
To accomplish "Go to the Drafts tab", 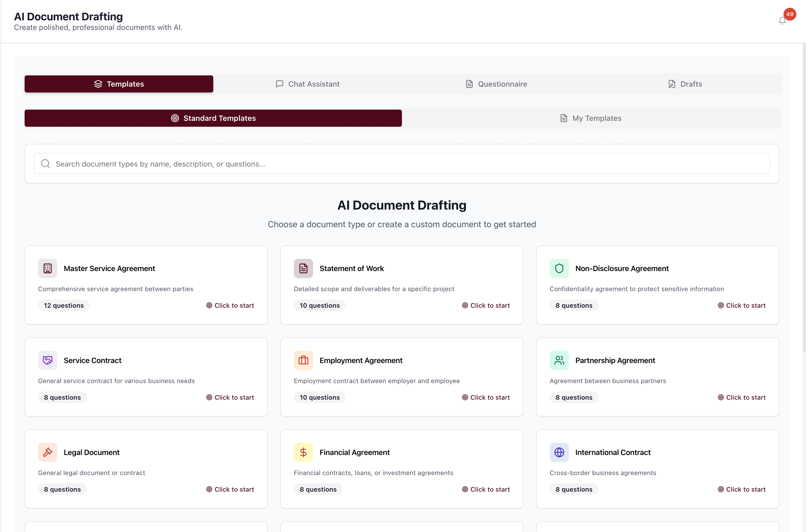I will 685,84.
